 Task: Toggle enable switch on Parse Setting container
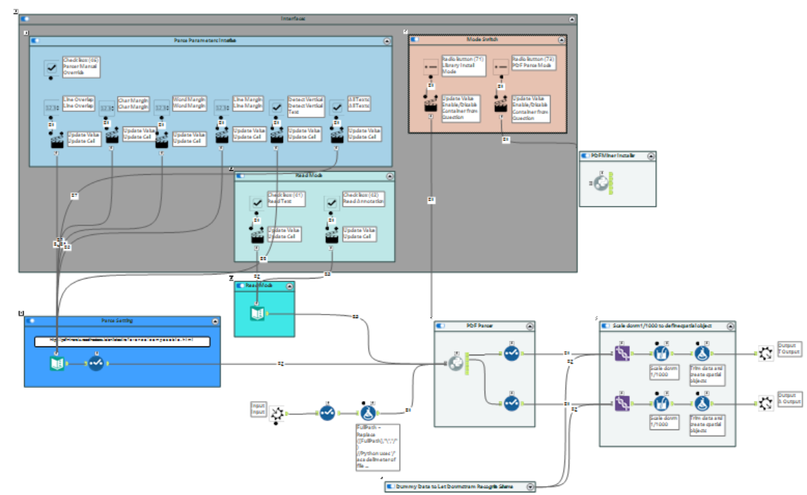[31, 321]
